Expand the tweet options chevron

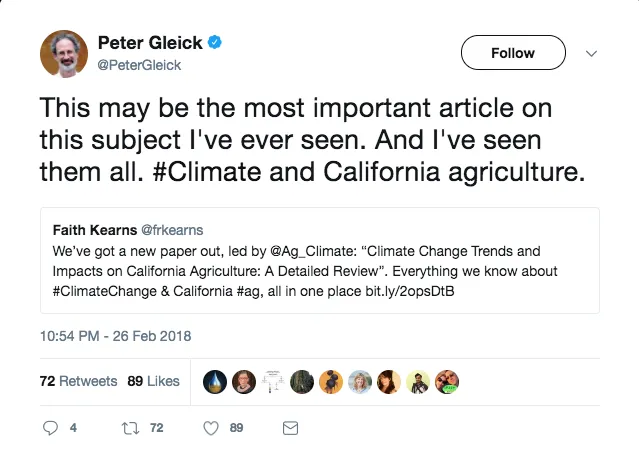(590, 53)
